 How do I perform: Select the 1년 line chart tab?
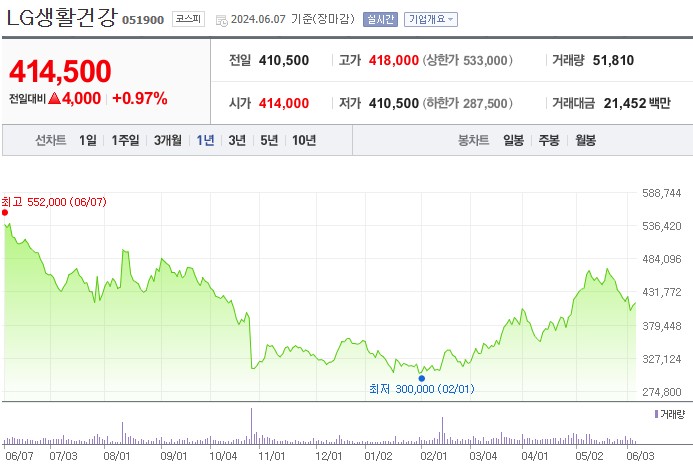[x=206, y=141]
